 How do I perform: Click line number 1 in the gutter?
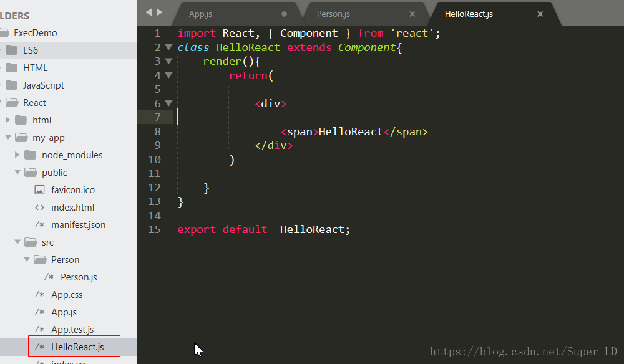[158, 34]
